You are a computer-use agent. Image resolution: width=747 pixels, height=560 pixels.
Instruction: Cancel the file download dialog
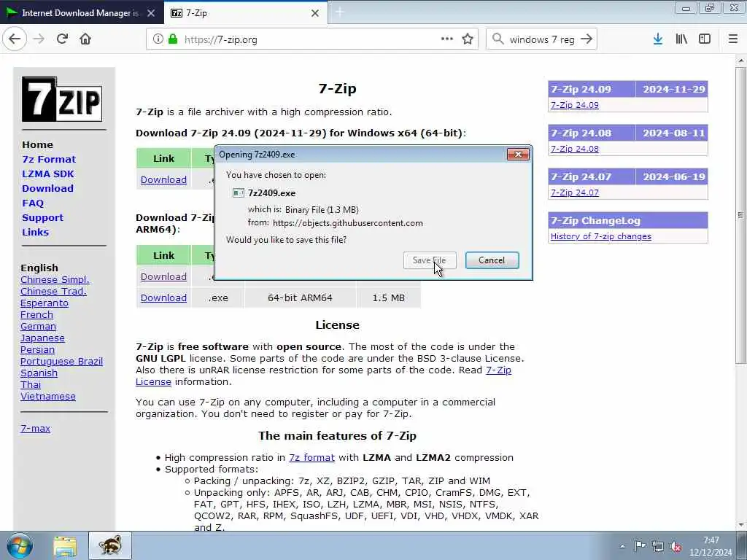coord(492,260)
